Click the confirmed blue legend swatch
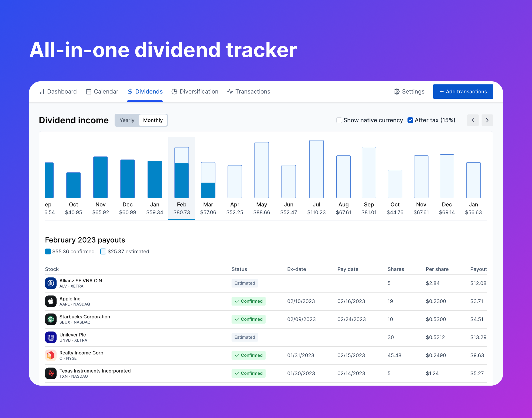The image size is (532, 418). point(48,251)
